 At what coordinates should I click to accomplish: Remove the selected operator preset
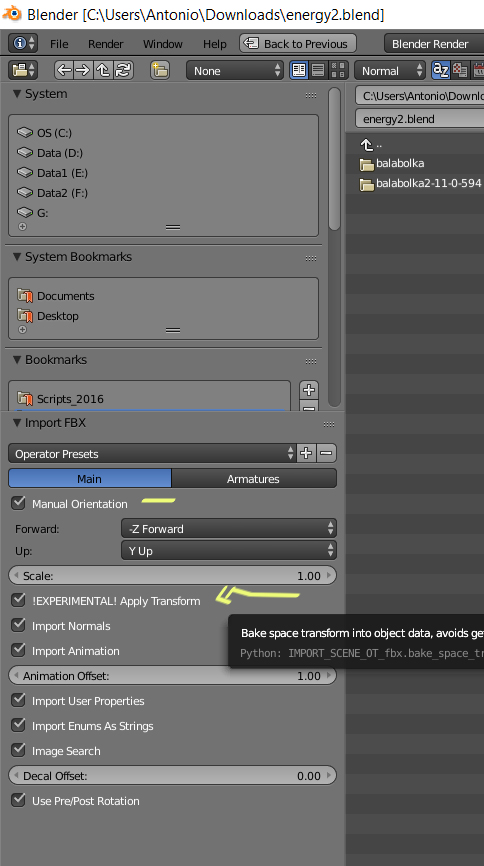[326, 453]
